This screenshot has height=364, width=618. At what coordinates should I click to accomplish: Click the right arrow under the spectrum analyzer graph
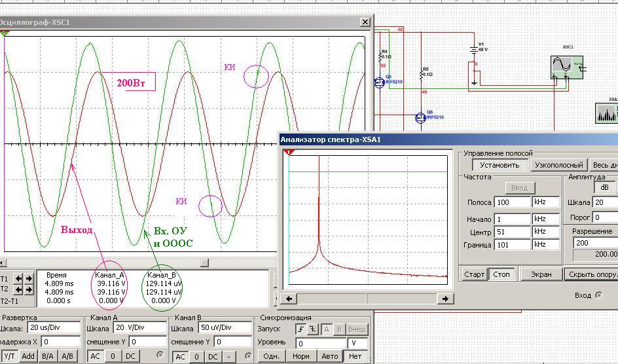pyautogui.click(x=445, y=299)
